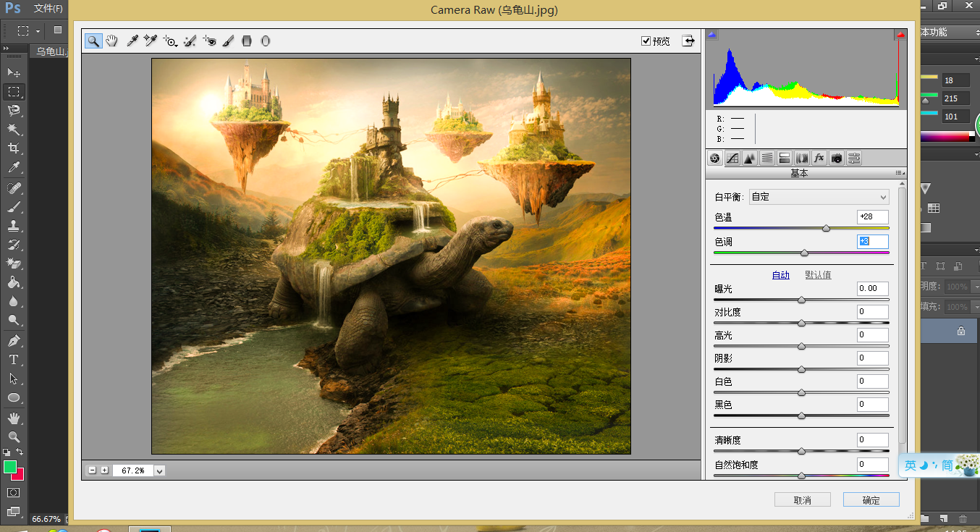Open Tone Curve panel tab
The height and width of the screenshot is (532, 980).
(x=732, y=159)
